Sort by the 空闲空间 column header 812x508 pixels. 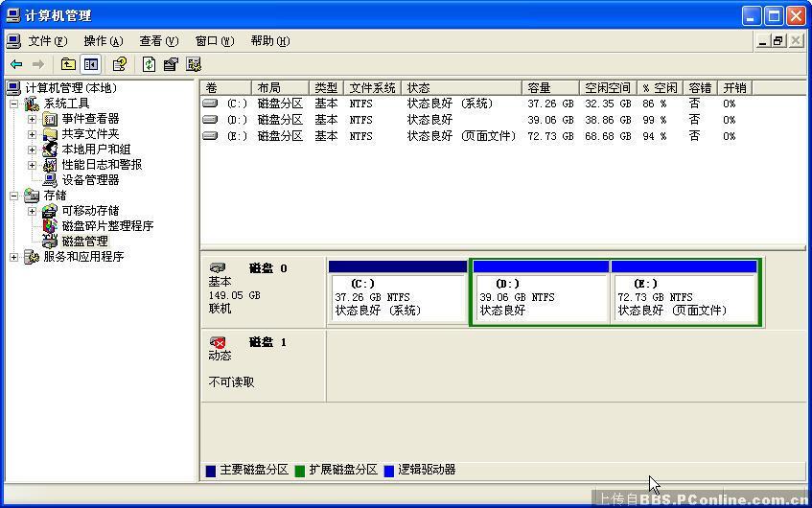[608, 88]
